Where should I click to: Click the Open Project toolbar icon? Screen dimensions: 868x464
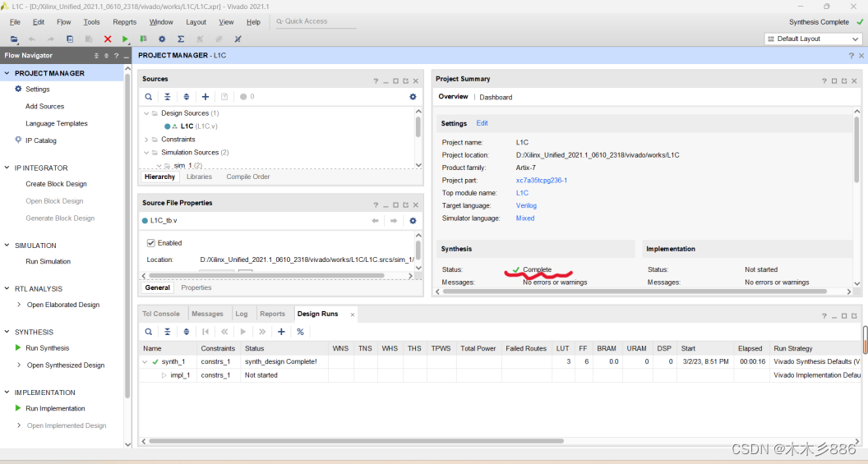[x=15, y=39]
